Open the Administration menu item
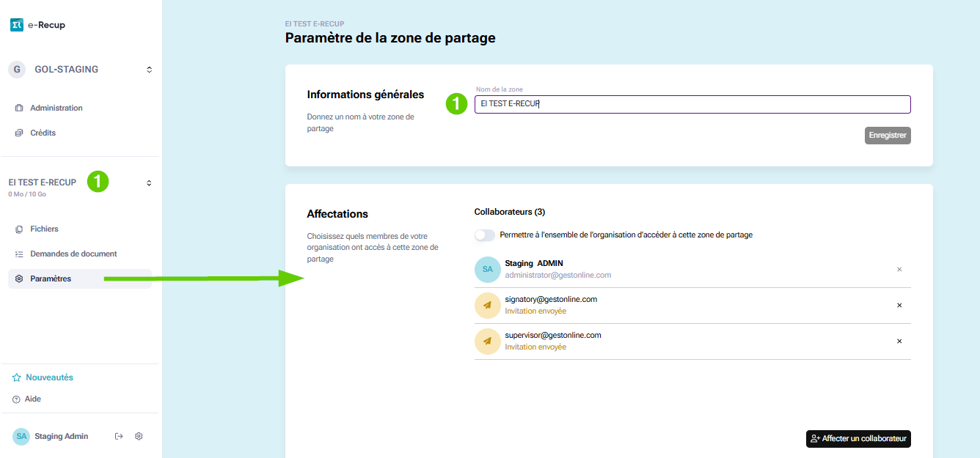The height and width of the screenshot is (458, 980). click(x=56, y=108)
